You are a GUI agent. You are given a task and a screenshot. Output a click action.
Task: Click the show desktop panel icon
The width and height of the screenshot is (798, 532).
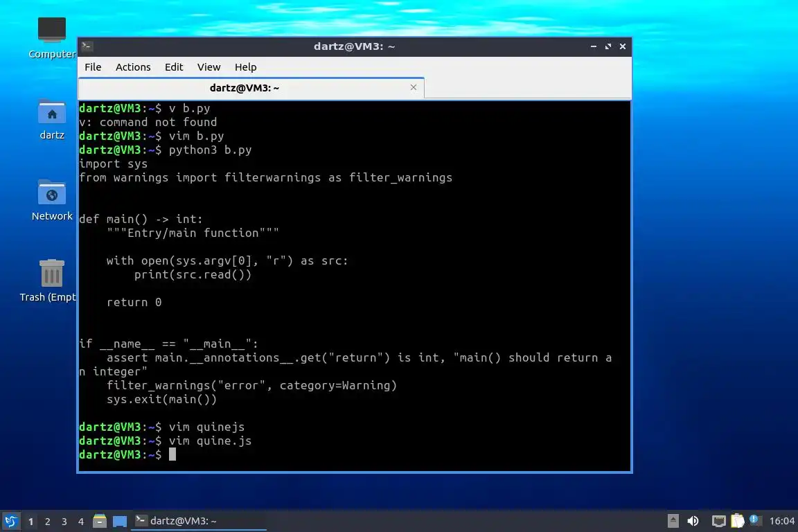point(120,521)
